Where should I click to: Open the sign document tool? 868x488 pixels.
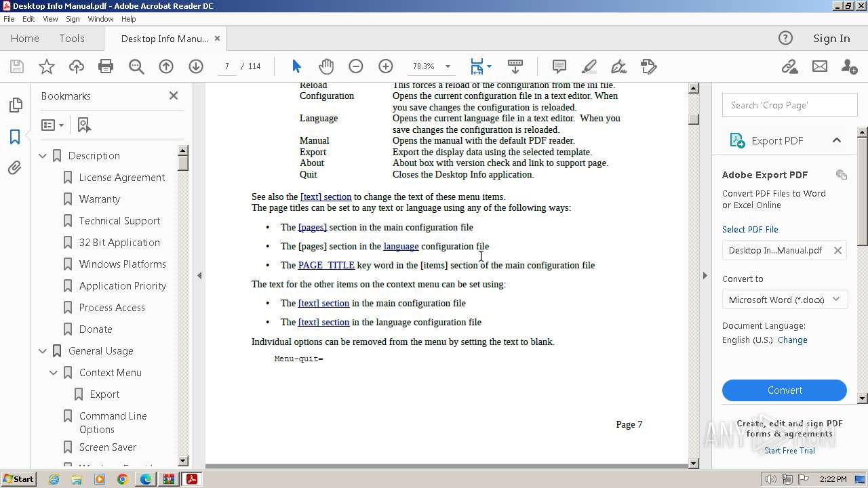click(618, 66)
